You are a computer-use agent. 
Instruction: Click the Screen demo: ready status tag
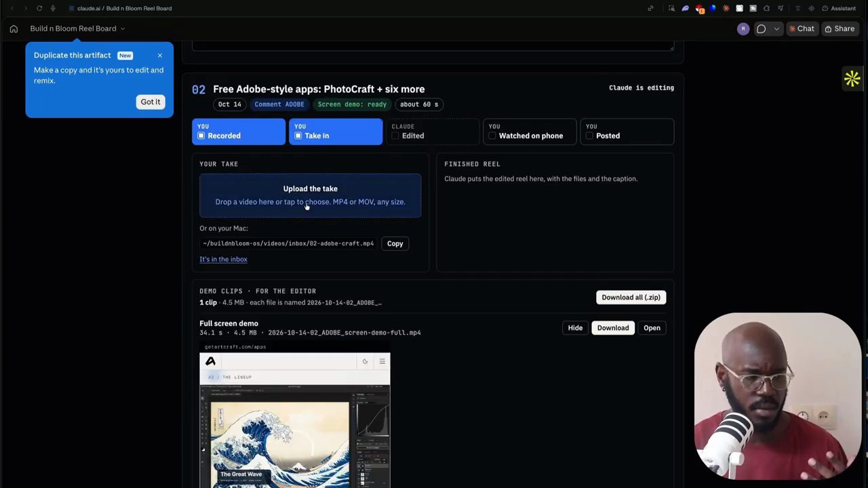(x=352, y=104)
